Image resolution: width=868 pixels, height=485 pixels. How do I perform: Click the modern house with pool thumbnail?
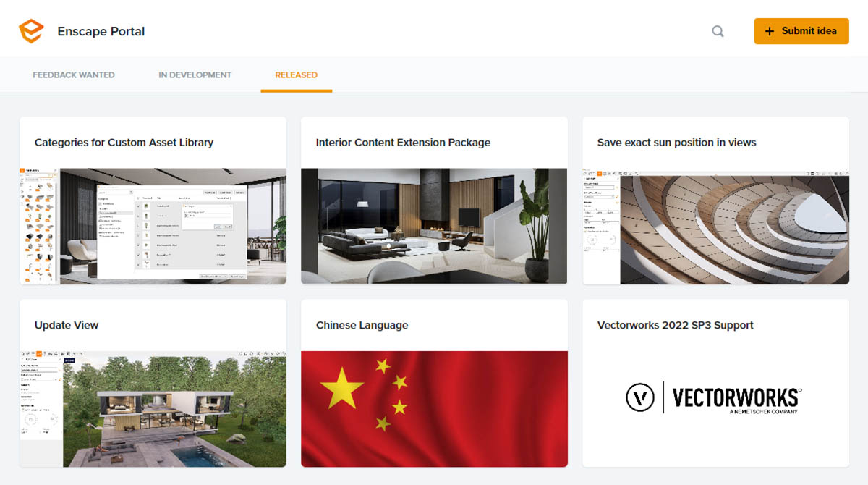tap(153, 409)
